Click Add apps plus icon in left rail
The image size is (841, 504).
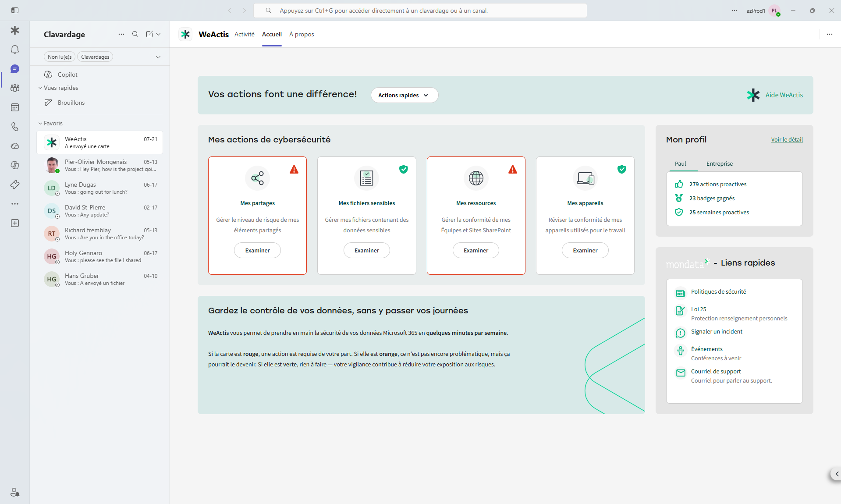pyautogui.click(x=15, y=223)
